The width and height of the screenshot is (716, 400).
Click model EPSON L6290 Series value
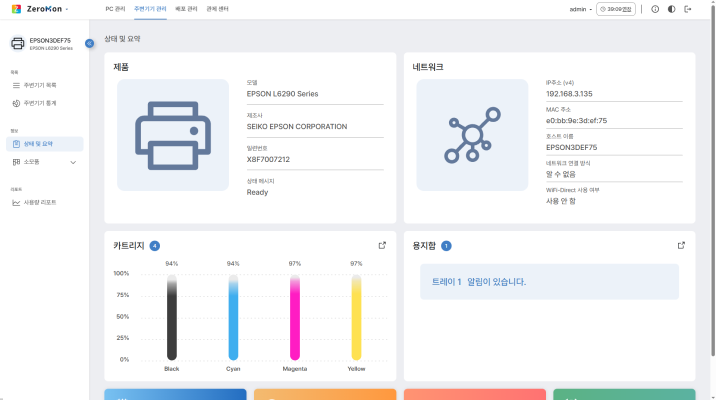(282, 94)
